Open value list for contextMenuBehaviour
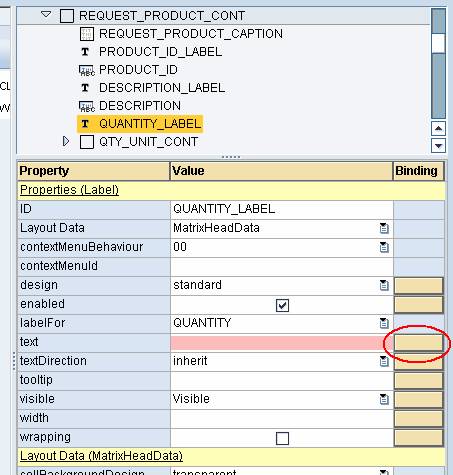Viewport: 453px width, 475px height. click(384, 247)
